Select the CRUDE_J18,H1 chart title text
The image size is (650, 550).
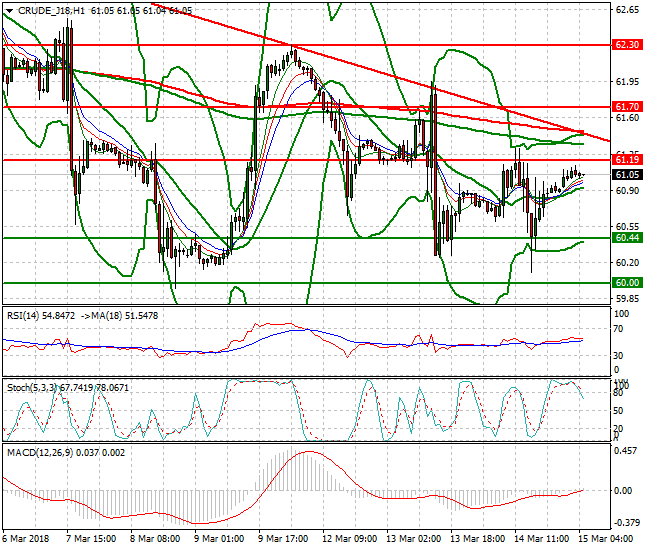tap(51, 11)
